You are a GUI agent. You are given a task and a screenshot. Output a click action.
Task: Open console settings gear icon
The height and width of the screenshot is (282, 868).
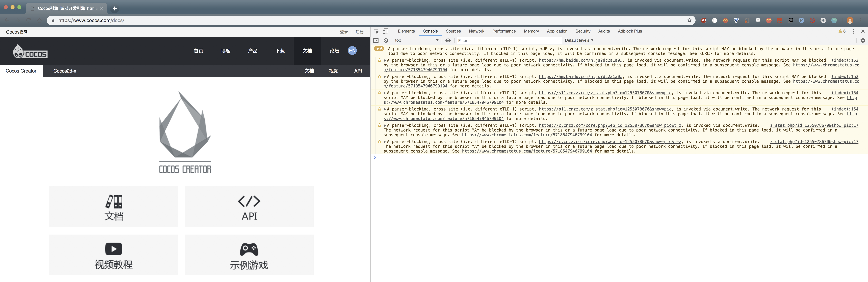[863, 40]
